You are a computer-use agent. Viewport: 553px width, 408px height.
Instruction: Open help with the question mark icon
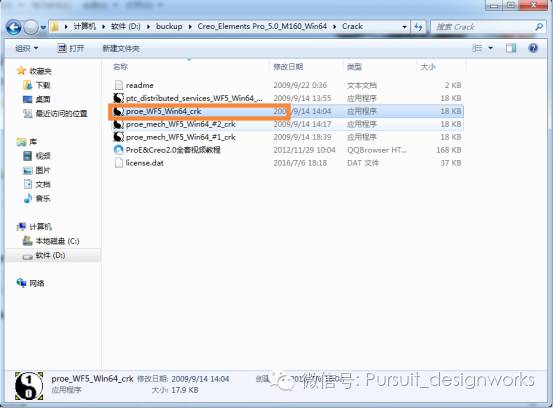pyautogui.click(x=533, y=48)
